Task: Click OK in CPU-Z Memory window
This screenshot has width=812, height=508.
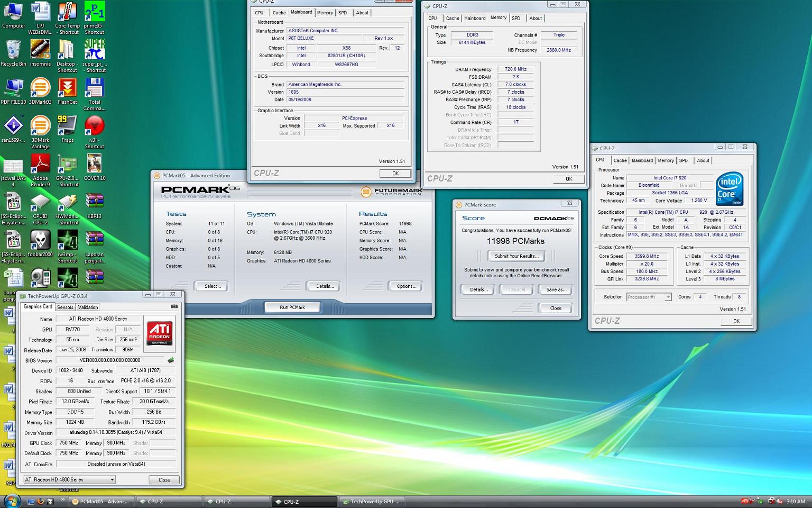Action: click(x=568, y=179)
